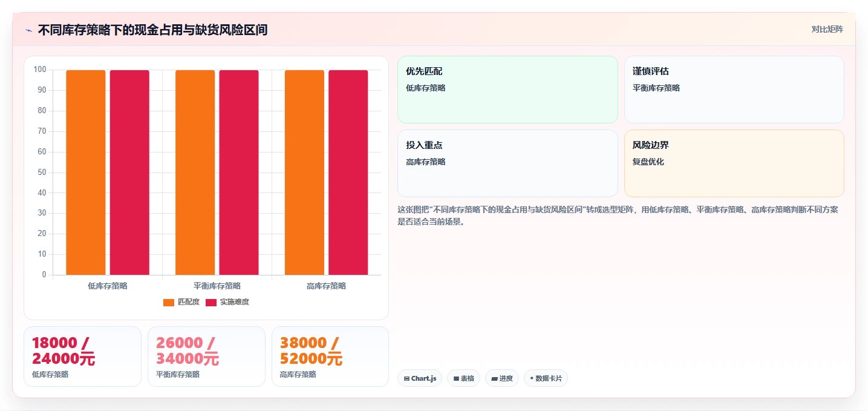The image size is (868, 411).
Task: Select the 表格 tag
Action: click(464, 378)
